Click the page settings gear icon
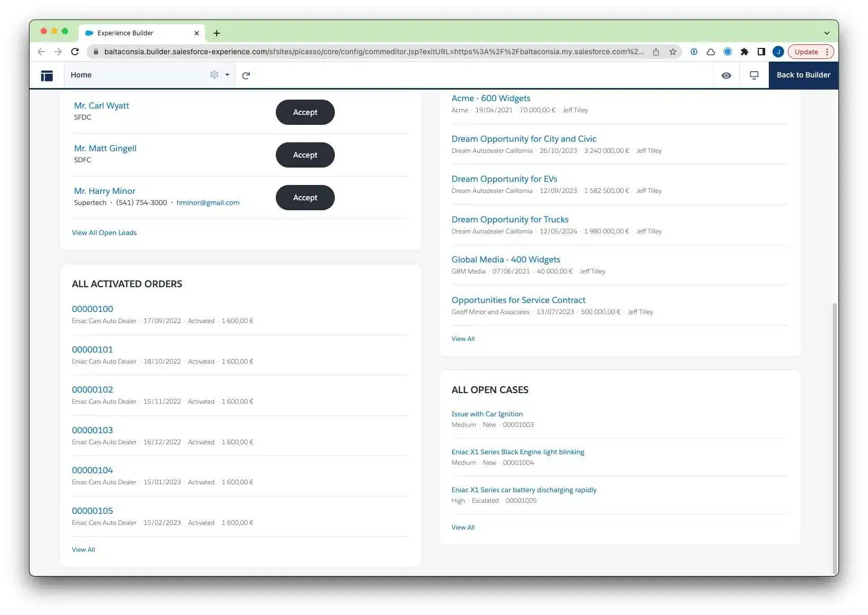Viewport: 868px width, 615px height. (214, 75)
